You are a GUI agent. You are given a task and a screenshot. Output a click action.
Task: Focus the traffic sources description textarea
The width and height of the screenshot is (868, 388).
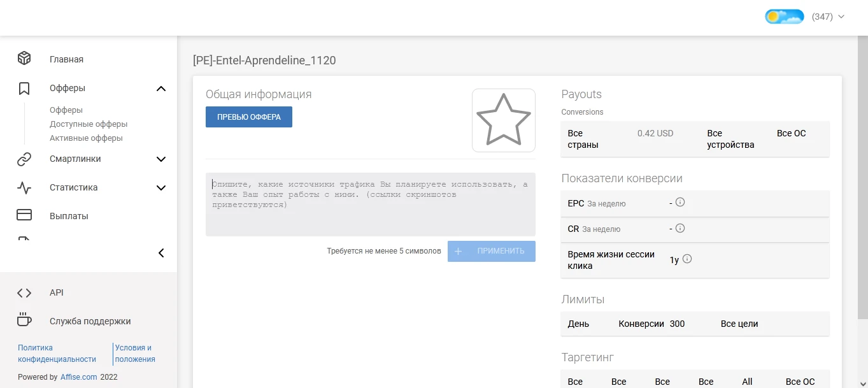coord(371,205)
